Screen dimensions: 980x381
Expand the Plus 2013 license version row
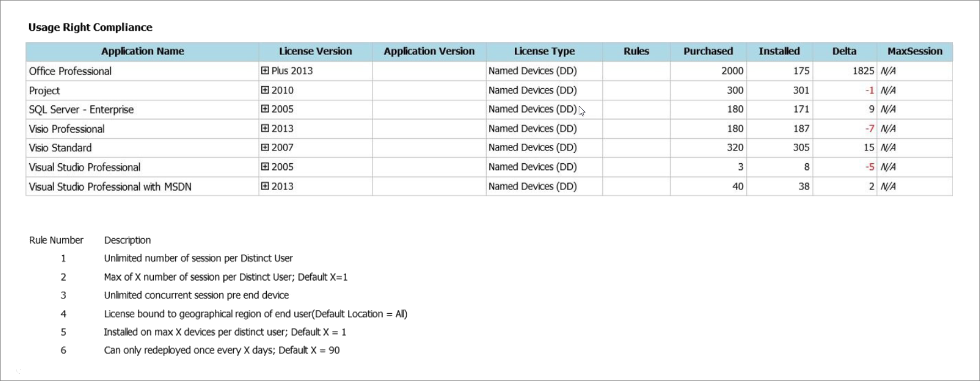(x=265, y=71)
